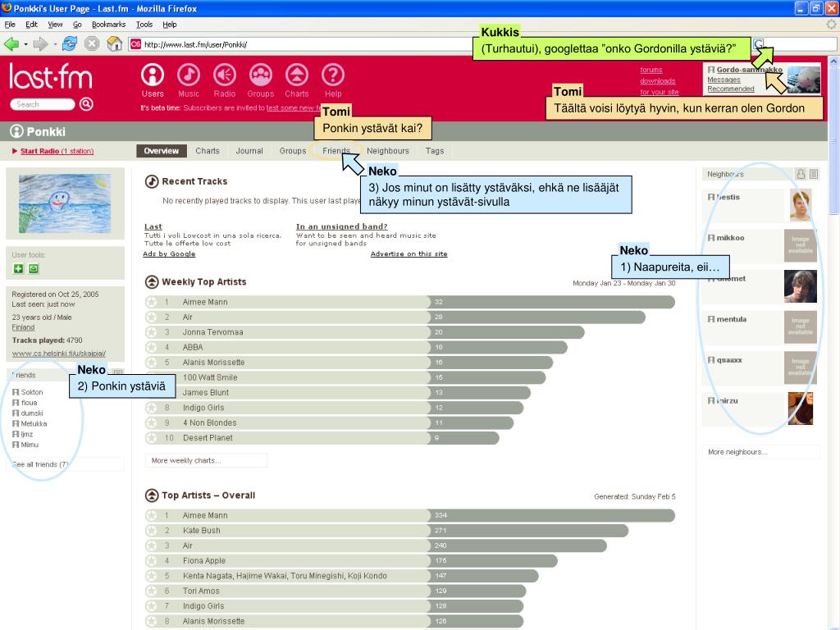The image size is (840, 630).
Task: Click the last.fm logo
Action: coord(51,76)
